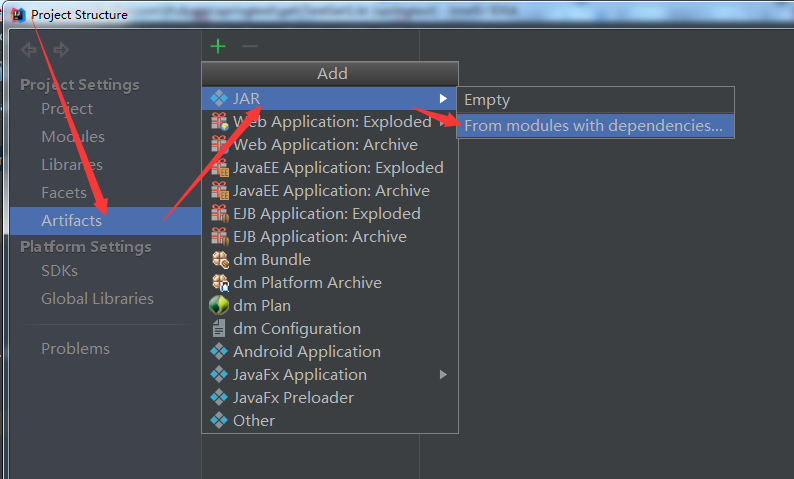The width and height of the screenshot is (794, 479).
Task: Choose dm Configuration menu entry
Action: click(x=330, y=329)
